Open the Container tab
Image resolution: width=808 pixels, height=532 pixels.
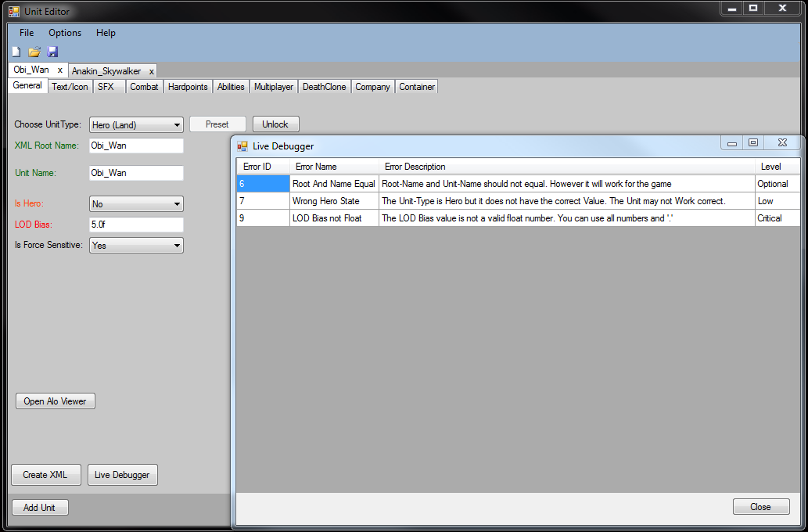[417, 87]
